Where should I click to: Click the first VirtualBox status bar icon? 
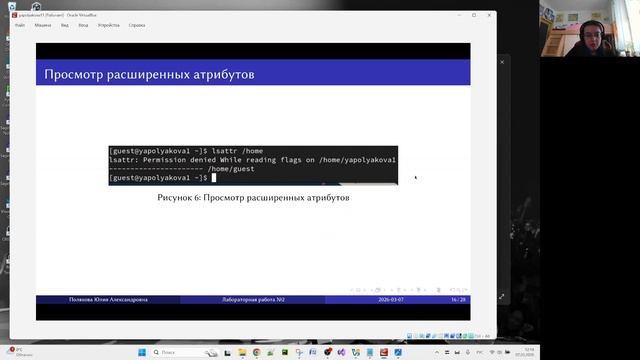coord(409,336)
